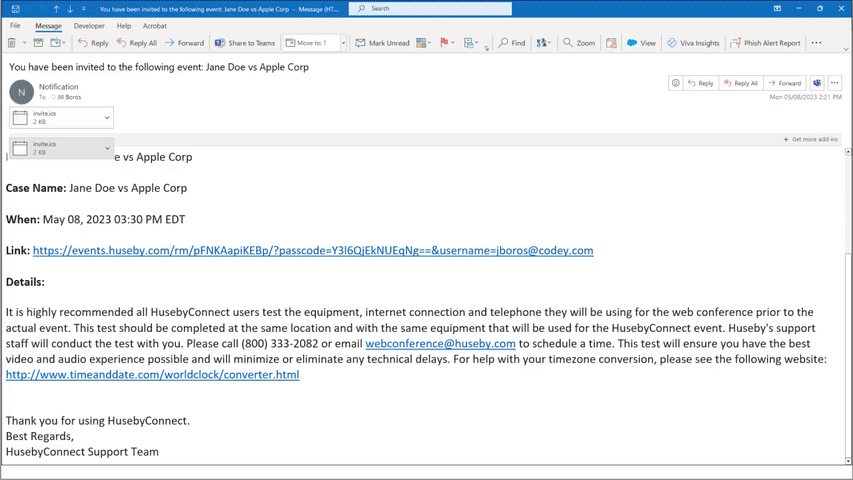Open the Help ribbon tab
This screenshot has width=853, height=480.
(123, 26)
